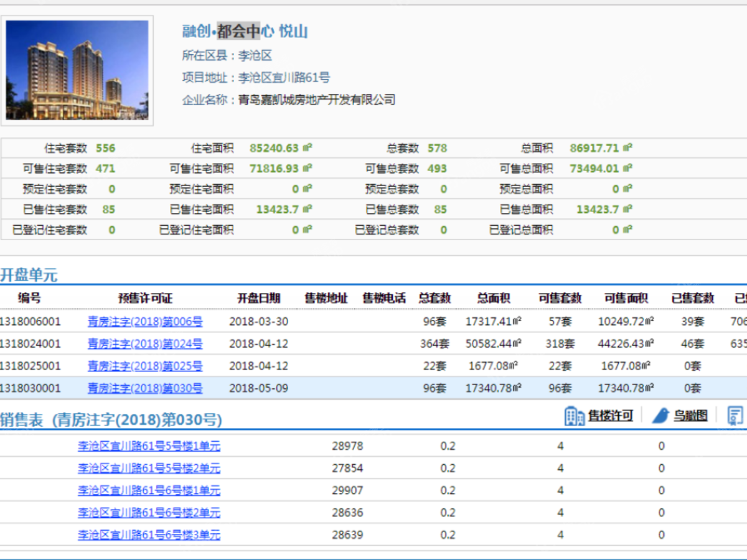Click the value 27854 in sales table
The image size is (747, 560).
[347, 468]
